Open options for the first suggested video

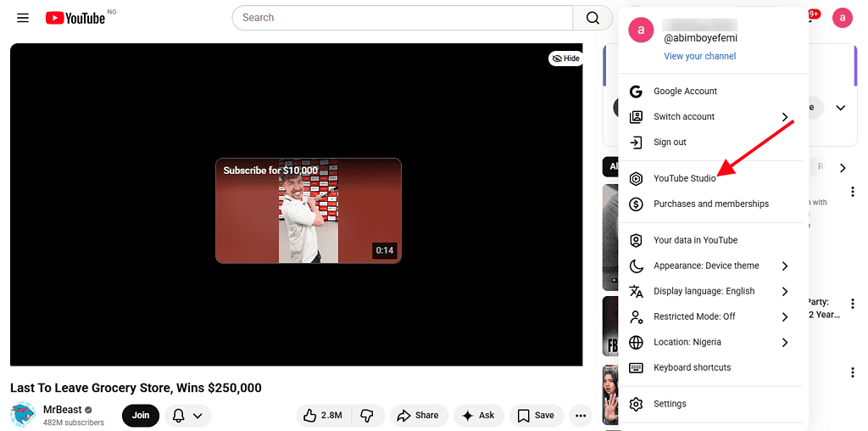(x=853, y=192)
